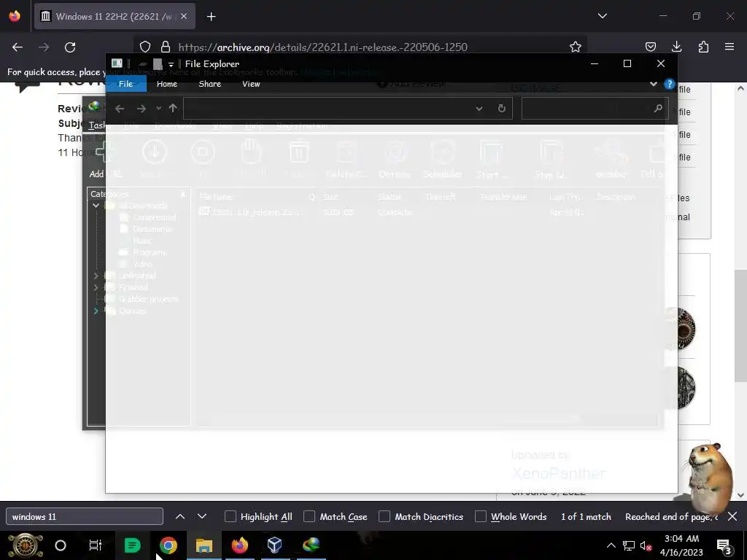Open recent locations dropdown in File Explorer

tap(158, 109)
